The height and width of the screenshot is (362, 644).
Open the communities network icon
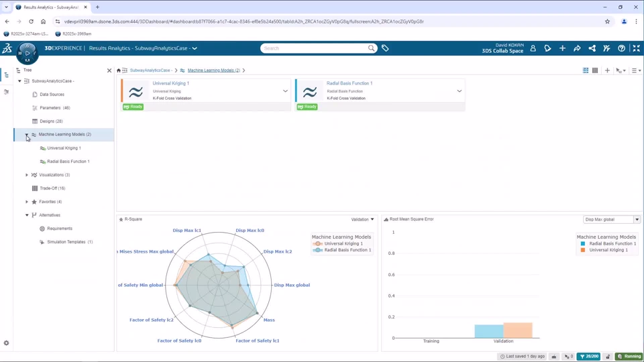[592, 48]
